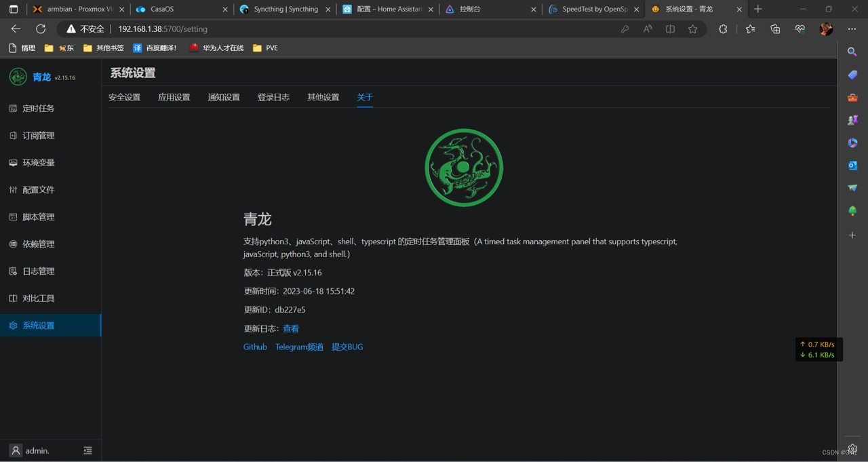This screenshot has height=462, width=868.
Task: Open the Edge sidebar shopping tag icon
Action: click(x=852, y=75)
